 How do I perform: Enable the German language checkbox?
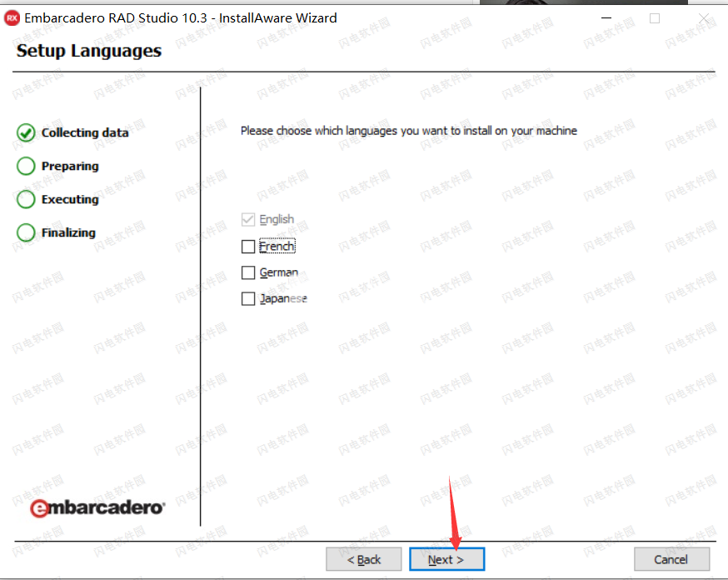click(x=248, y=272)
